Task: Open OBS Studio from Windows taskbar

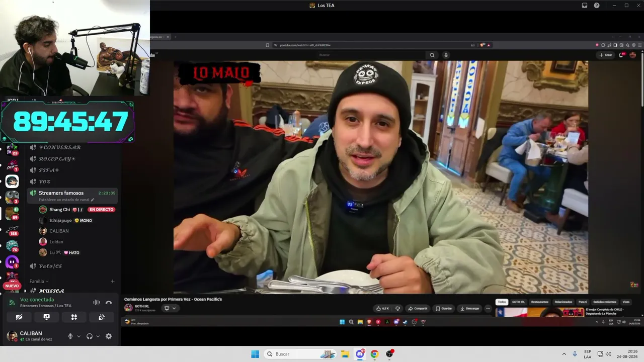Action: pyautogui.click(x=389, y=354)
